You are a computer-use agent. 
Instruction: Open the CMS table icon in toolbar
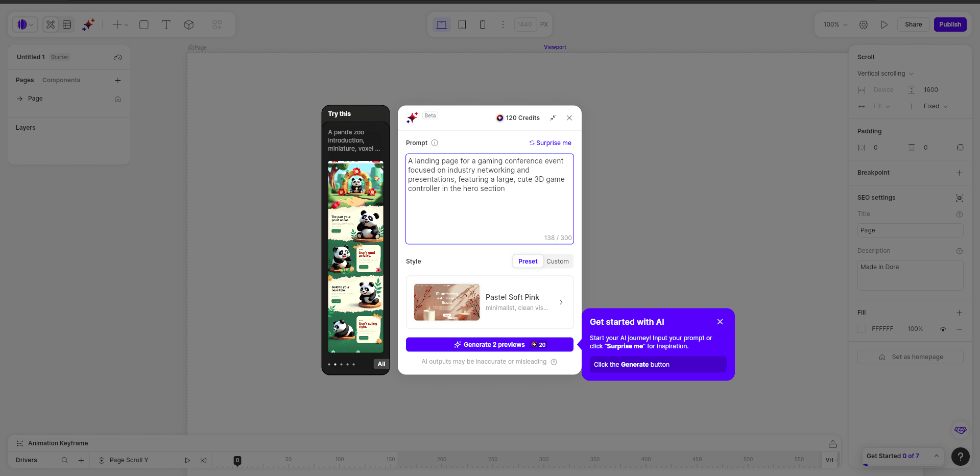67,25
